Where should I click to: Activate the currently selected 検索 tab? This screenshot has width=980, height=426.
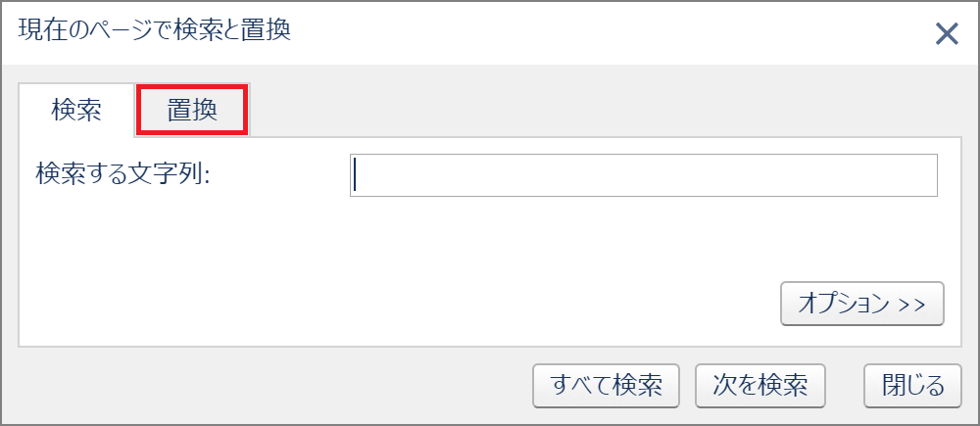(76, 110)
